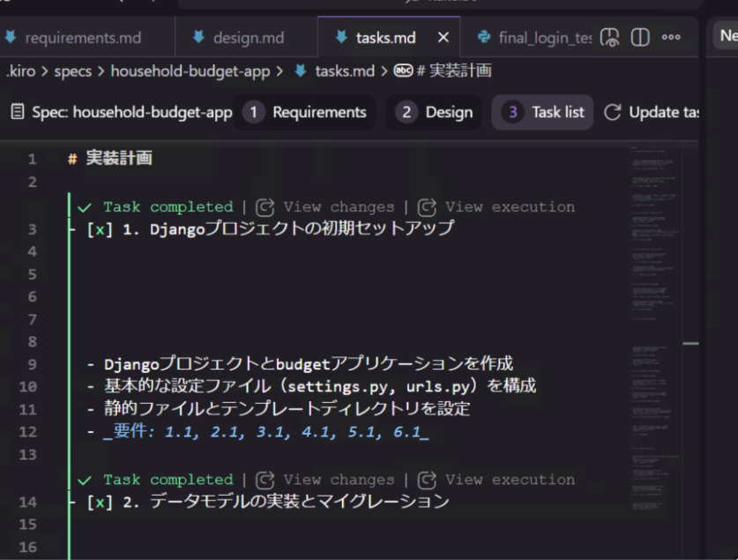
Task: Click the execution icon beside task 2's View execution
Action: point(427,480)
